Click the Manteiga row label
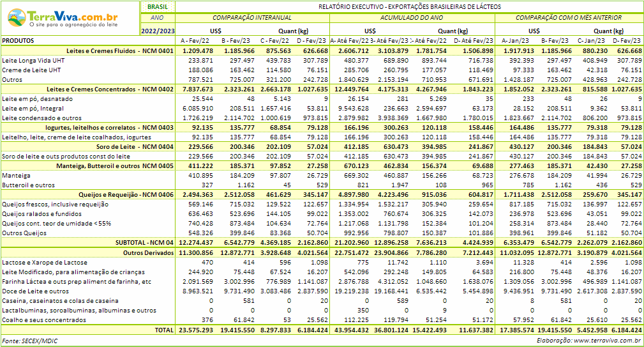This screenshot has height=347, width=644. pyautogui.click(x=16, y=176)
